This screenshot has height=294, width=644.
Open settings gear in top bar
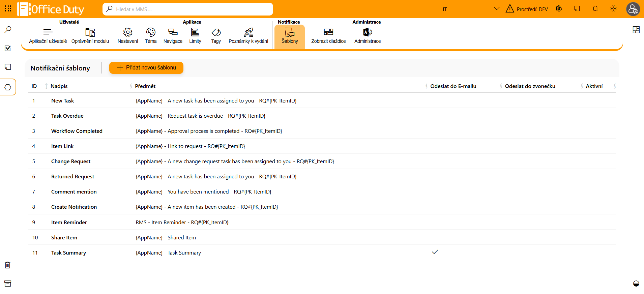pyautogui.click(x=613, y=9)
